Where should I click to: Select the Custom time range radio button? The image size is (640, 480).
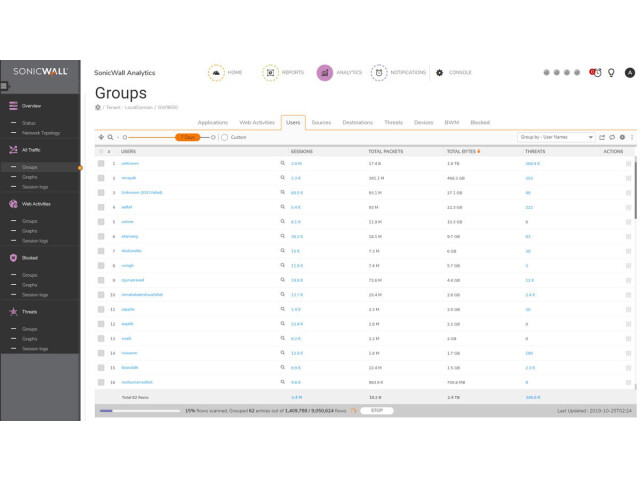[x=224, y=137]
